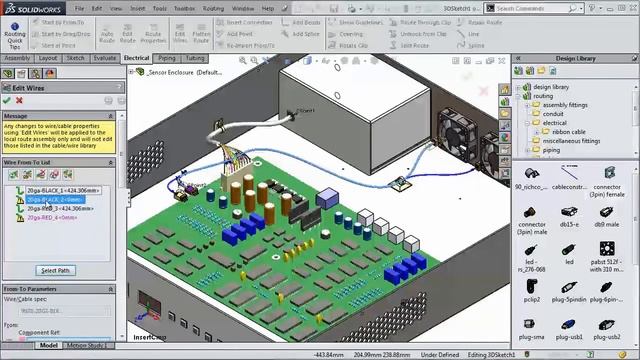
Task: Collapse the From-To Parameters section
Action: pyautogui.click(x=110, y=289)
